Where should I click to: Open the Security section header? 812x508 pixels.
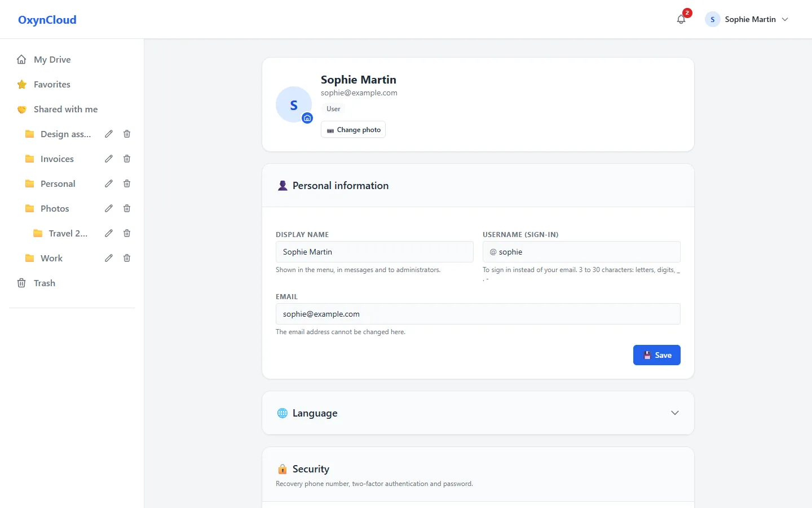coord(478,475)
